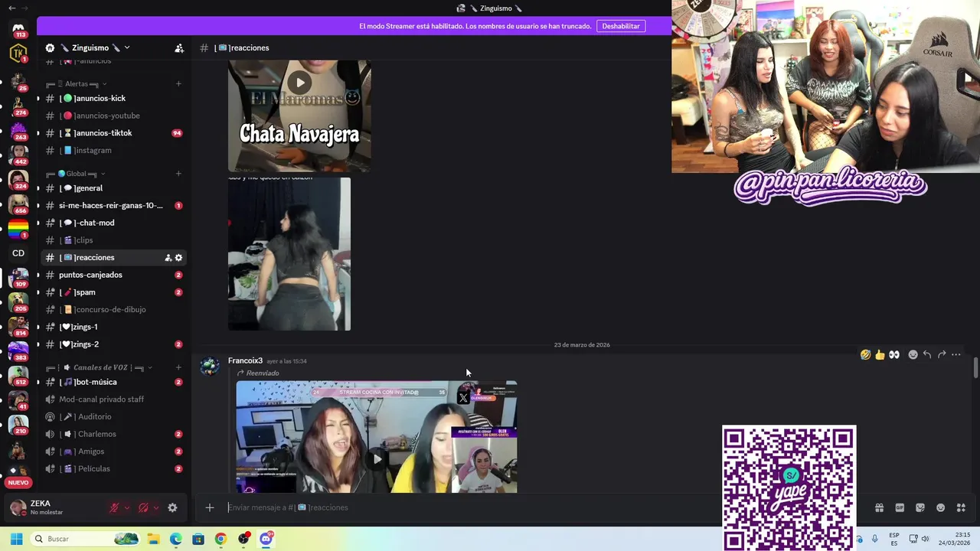The height and width of the screenshot is (551, 980).
Task: Play the Chata Navajera video
Action: (x=299, y=83)
